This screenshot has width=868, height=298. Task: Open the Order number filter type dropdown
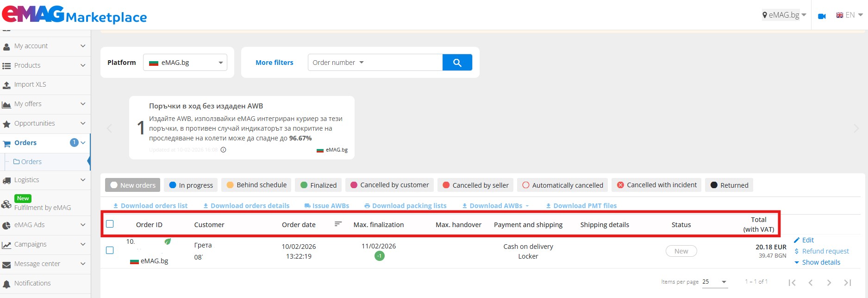point(338,63)
